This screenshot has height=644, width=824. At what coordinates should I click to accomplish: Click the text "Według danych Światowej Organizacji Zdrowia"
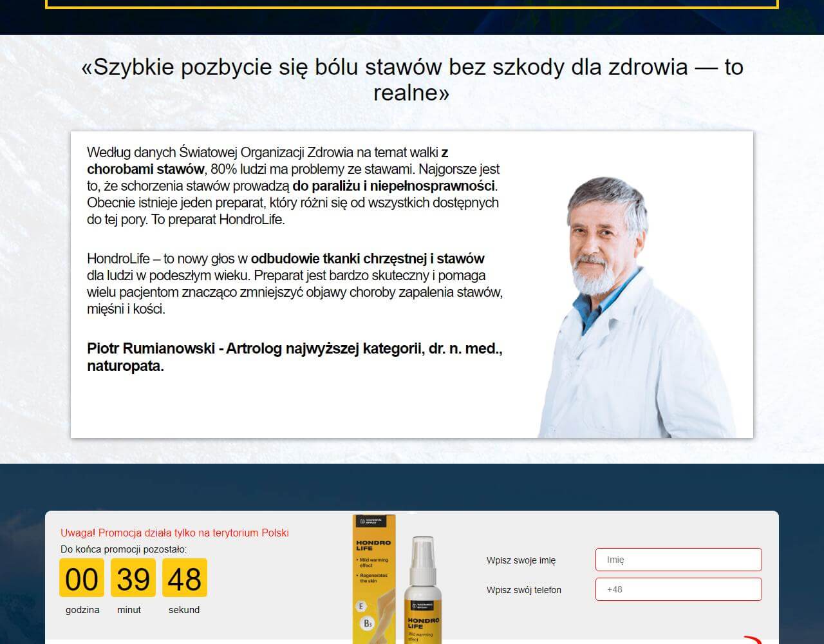[220, 153]
